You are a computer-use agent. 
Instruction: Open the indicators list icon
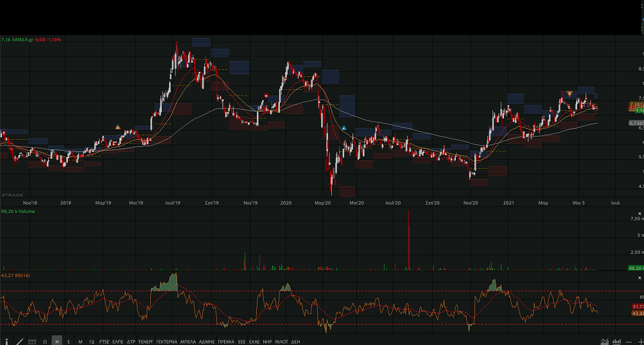tap(32, 342)
